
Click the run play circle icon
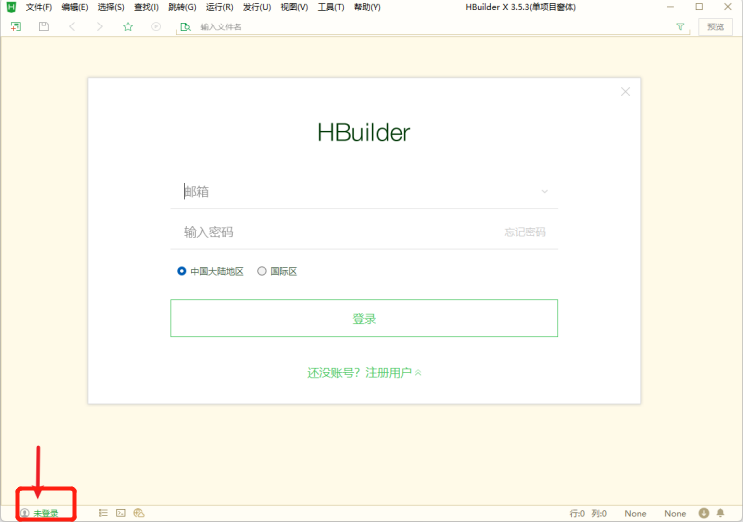click(156, 27)
